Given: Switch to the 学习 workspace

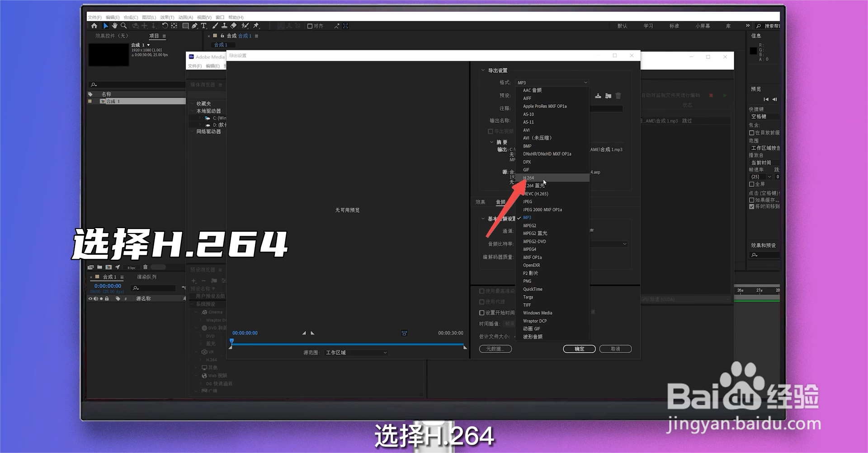Looking at the screenshot, I should pyautogui.click(x=648, y=26).
